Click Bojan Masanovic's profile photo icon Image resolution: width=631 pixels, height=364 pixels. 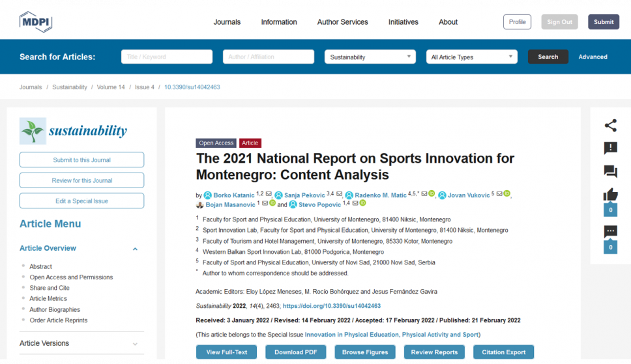[x=199, y=204]
